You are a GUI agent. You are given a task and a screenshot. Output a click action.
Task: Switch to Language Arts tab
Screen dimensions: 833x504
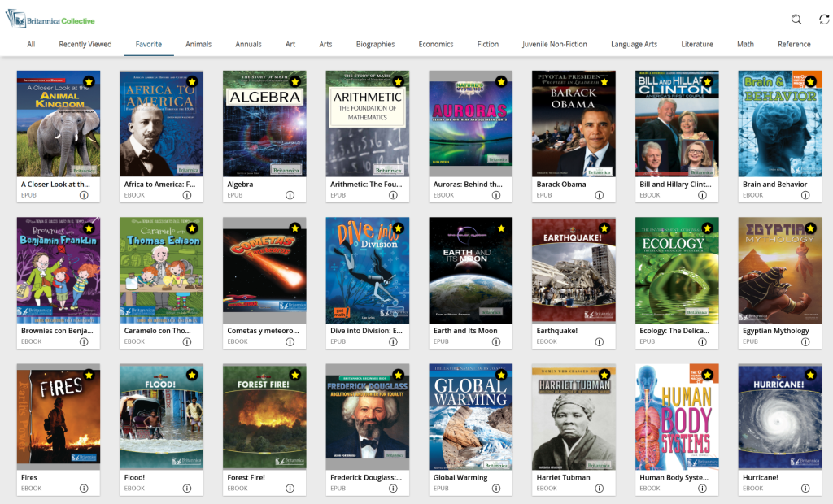(634, 44)
